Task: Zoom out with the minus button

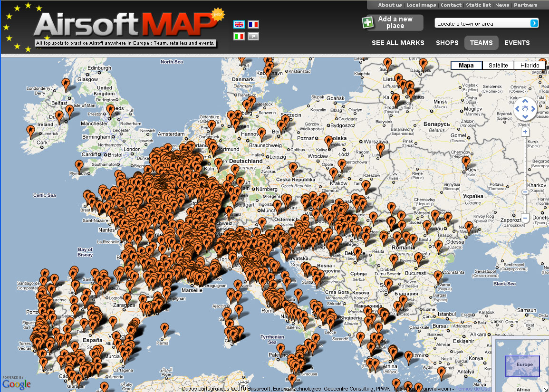Action: click(525, 219)
